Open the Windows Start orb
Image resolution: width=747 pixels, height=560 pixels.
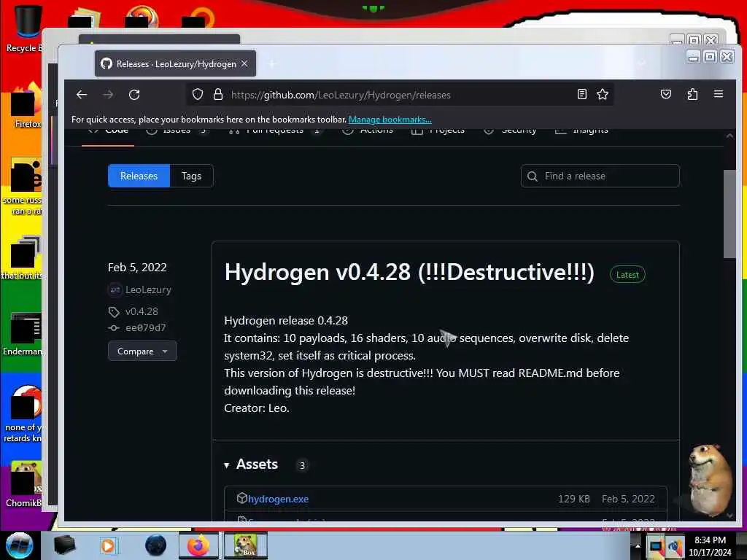pyautogui.click(x=20, y=545)
